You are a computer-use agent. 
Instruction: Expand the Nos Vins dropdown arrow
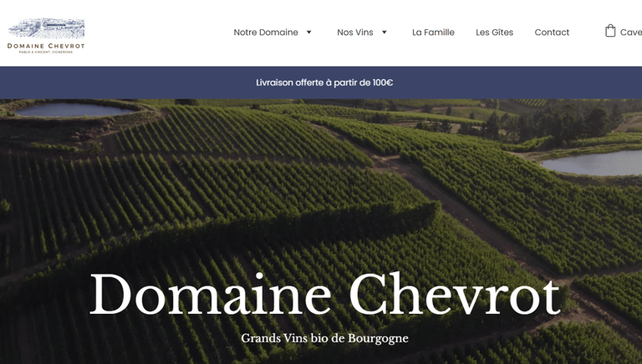(384, 32)
